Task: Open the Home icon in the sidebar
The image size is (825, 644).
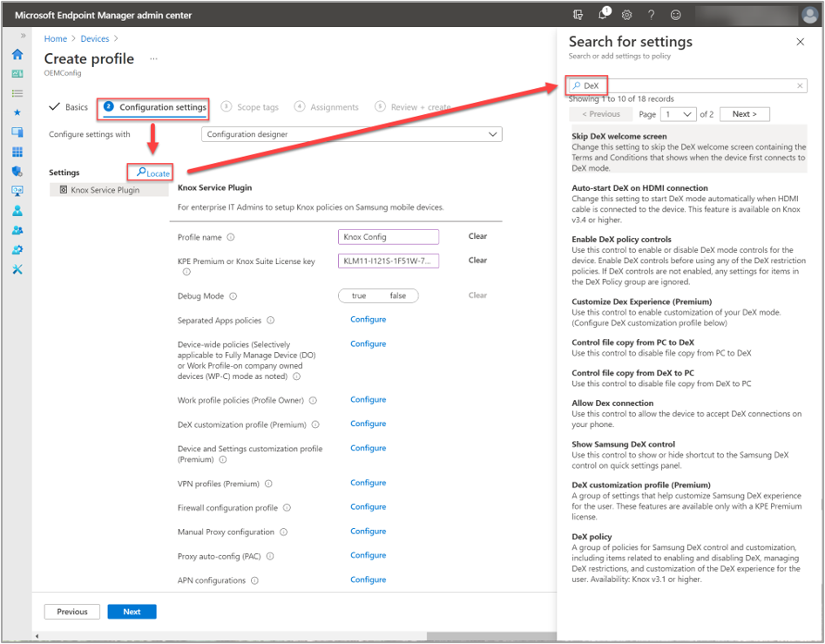Action: [x=17, y=54]
